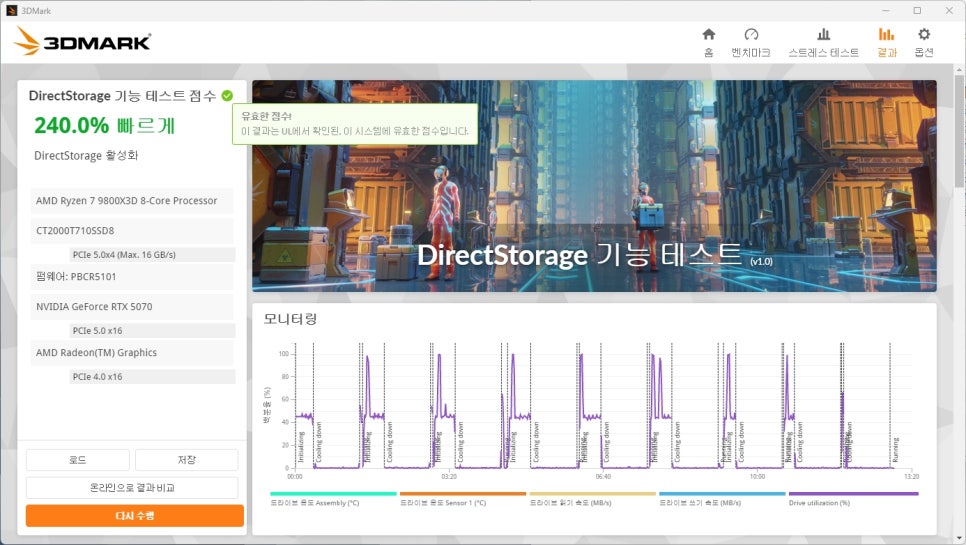Viewport: 966px width, 545px height.
Task: Click 온라인으로 결과 비교 button
Action: (132, 488)
